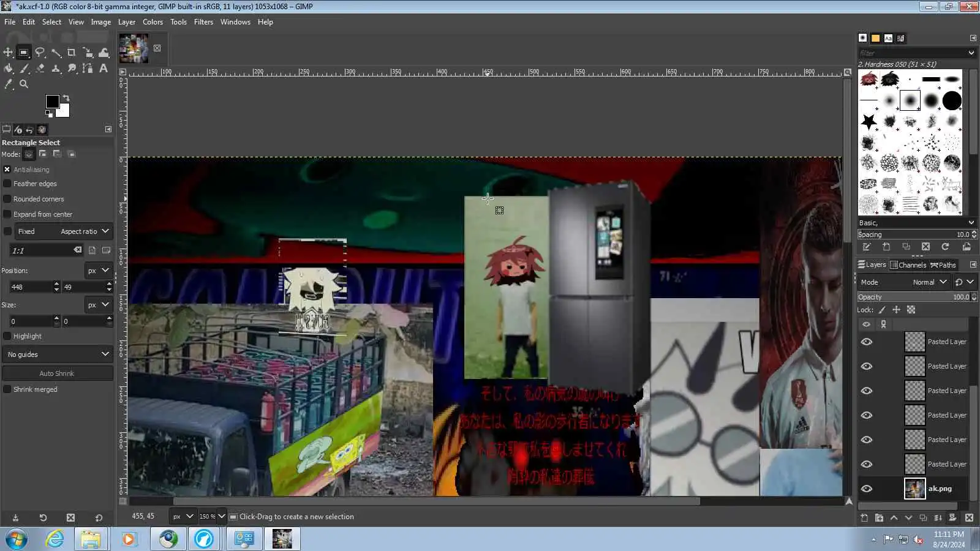This screenshot has width=980, height=551.
Task: Save tool preset icon in tool options
Action: (x=15, y=517)
